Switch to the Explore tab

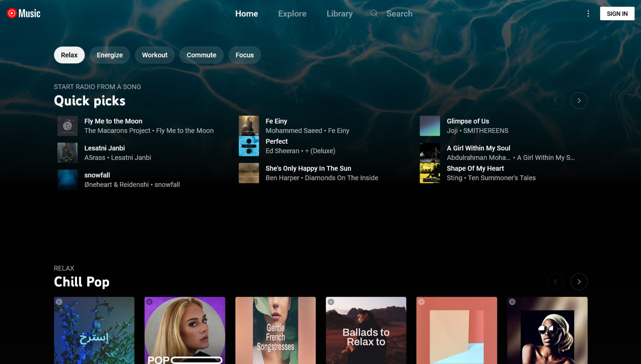click(292, 13)
